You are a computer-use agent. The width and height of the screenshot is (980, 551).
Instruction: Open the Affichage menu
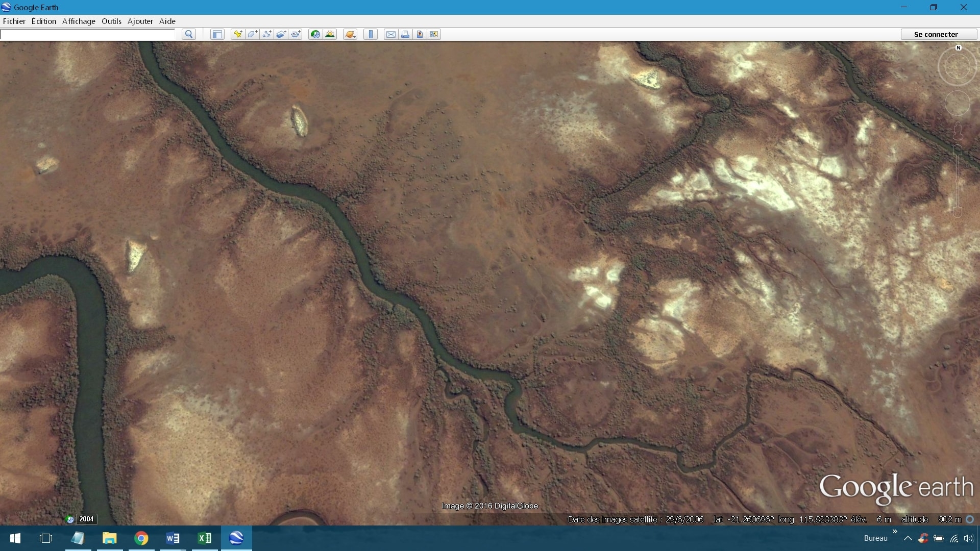[x=79, y=21]
